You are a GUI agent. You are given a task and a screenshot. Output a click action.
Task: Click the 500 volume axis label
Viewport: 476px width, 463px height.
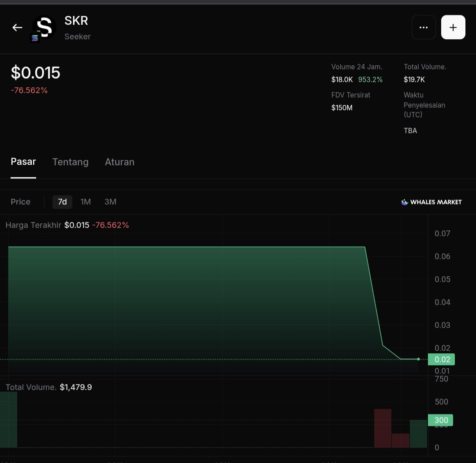[x=441, y=402]
